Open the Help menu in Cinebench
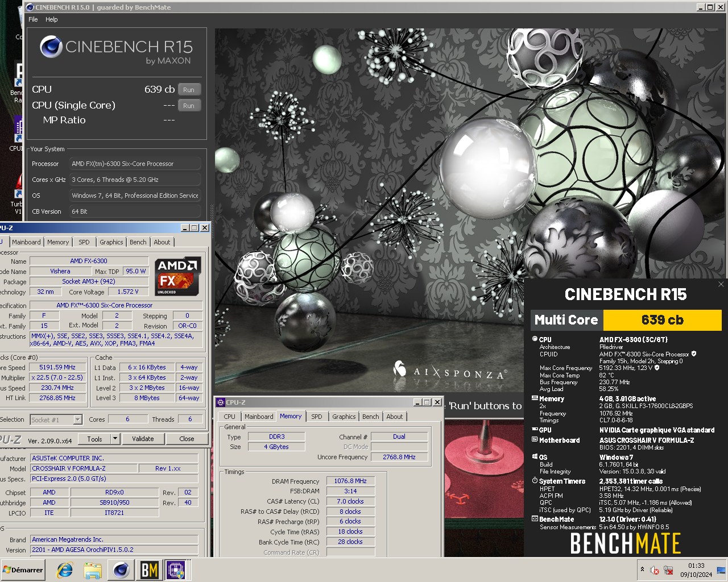Viewport: 728px width, 582px height. [51, 19]
